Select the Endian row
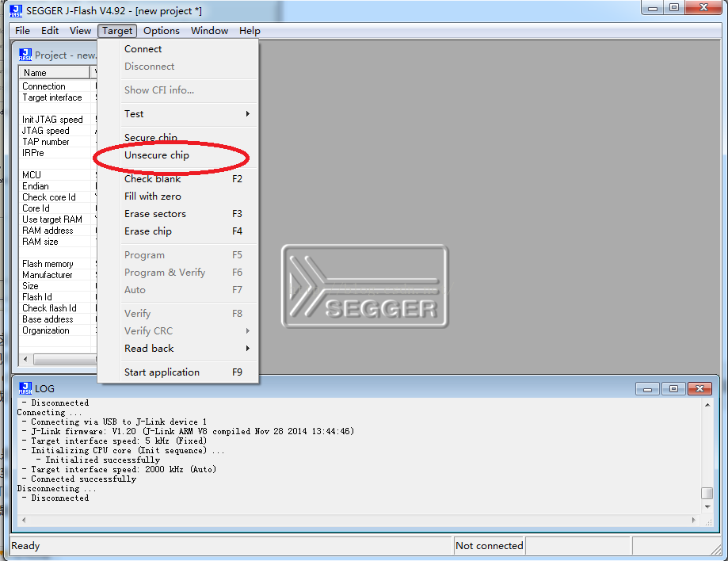 [58, 186]
